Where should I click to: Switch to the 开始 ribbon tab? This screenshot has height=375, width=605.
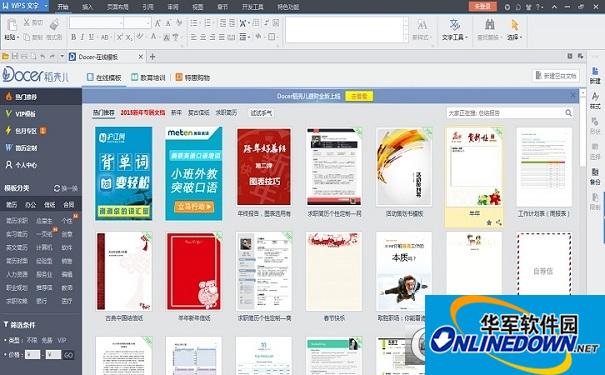pos(63,7)
